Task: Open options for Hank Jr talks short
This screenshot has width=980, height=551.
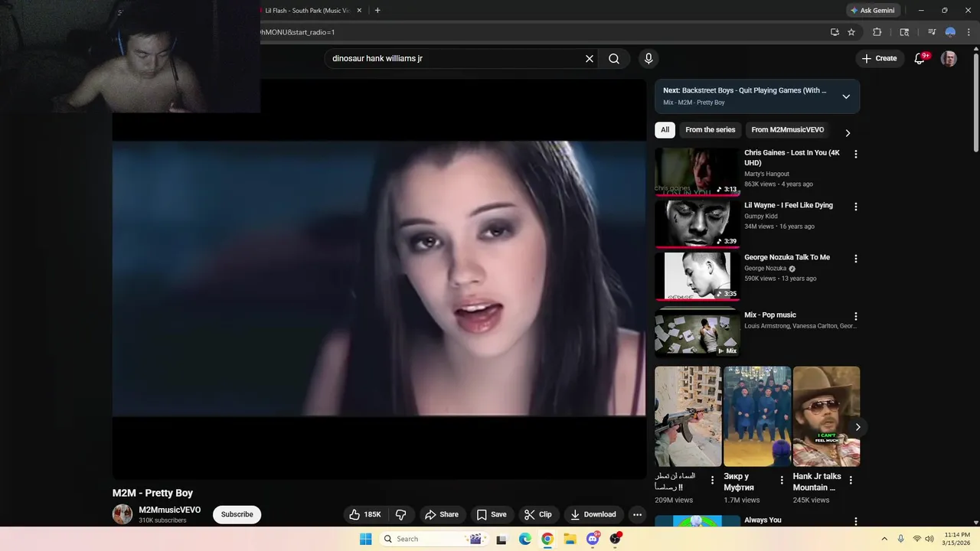Action: 851,481
